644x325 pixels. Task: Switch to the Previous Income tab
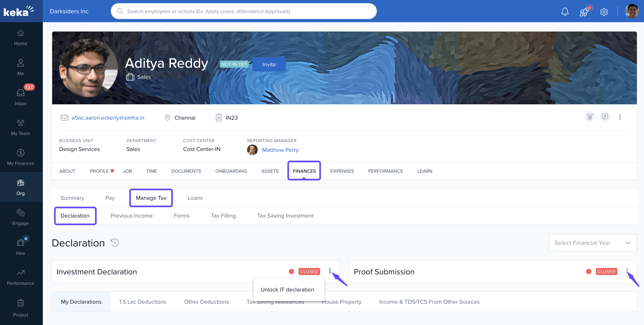tap(132, 216)
